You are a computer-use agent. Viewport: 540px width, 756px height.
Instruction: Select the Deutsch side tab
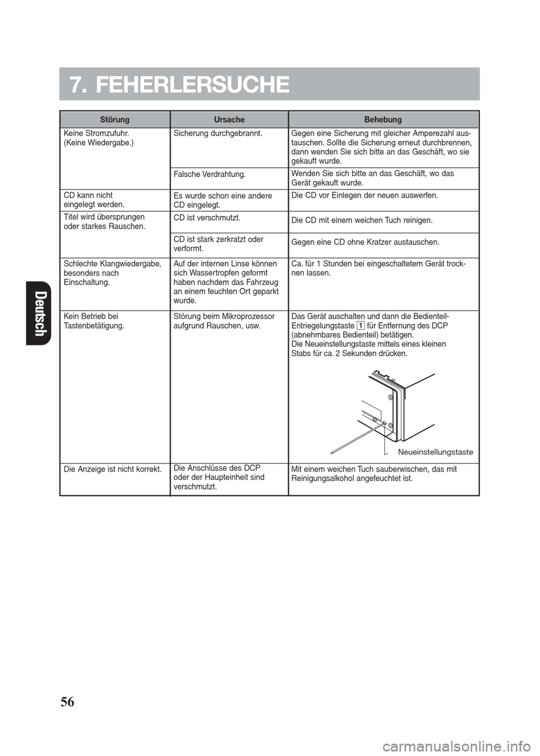(x=39, y=313)
